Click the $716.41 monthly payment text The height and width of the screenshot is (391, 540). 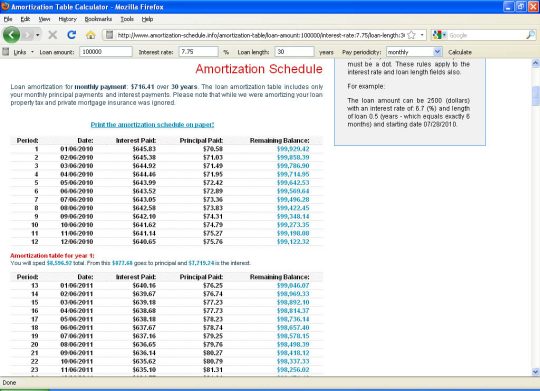[x=143, y=87]
